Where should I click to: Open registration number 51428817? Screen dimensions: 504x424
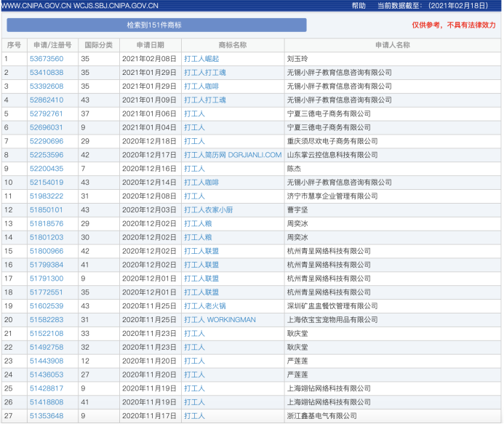pos(47,388)
